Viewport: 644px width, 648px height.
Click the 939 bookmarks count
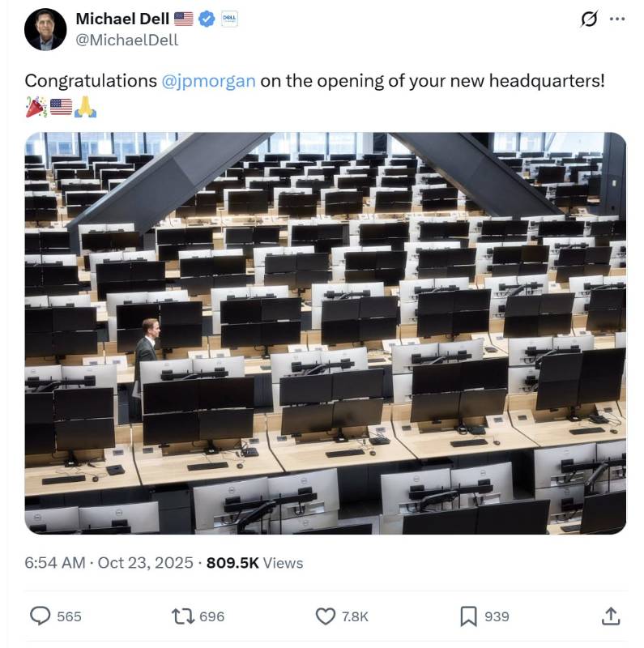[x=497, y=616]
